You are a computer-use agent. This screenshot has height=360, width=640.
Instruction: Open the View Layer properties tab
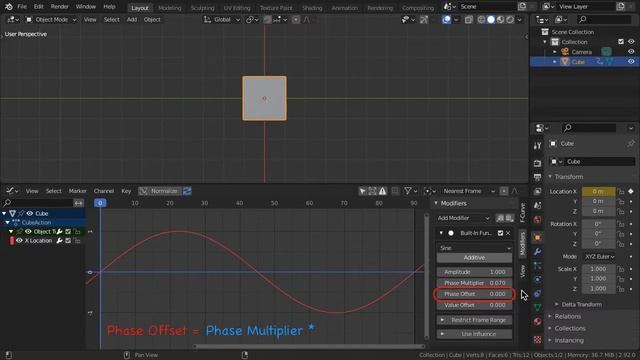(538, 191)
